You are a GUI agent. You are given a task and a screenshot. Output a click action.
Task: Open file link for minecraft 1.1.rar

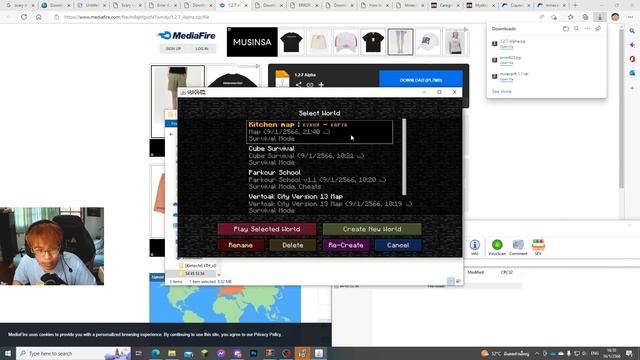pos(507,79)
